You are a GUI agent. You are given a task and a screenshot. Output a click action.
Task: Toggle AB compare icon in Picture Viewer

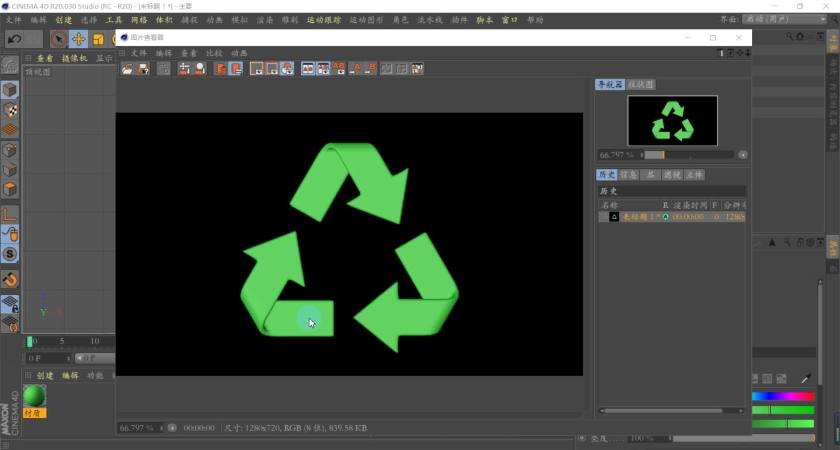click(x=308, y=69)
